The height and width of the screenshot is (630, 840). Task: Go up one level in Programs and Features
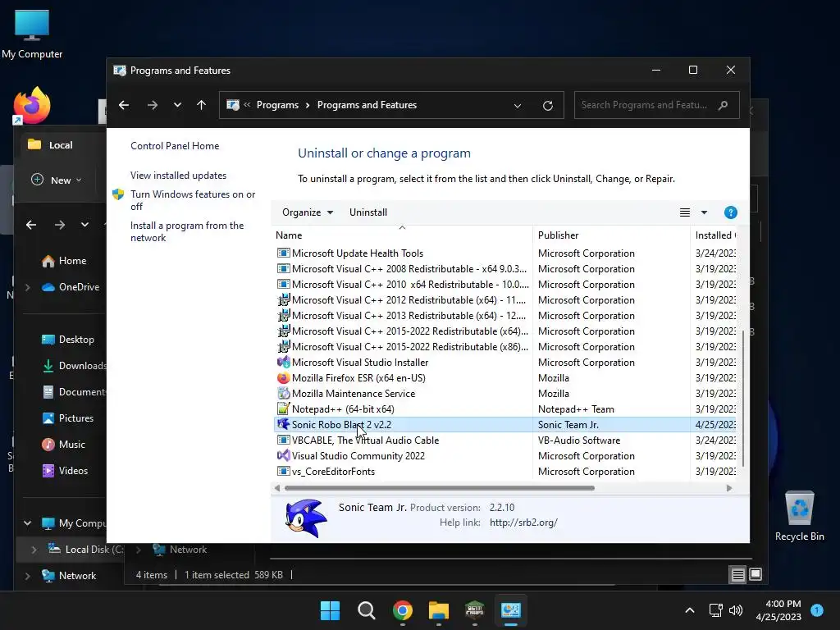pos(202,105)
